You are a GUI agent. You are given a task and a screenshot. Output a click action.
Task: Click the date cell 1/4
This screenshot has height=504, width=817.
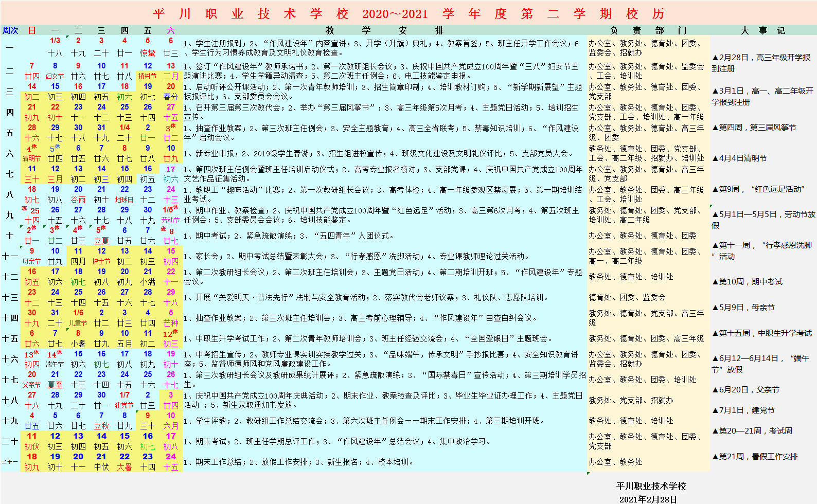125,128
